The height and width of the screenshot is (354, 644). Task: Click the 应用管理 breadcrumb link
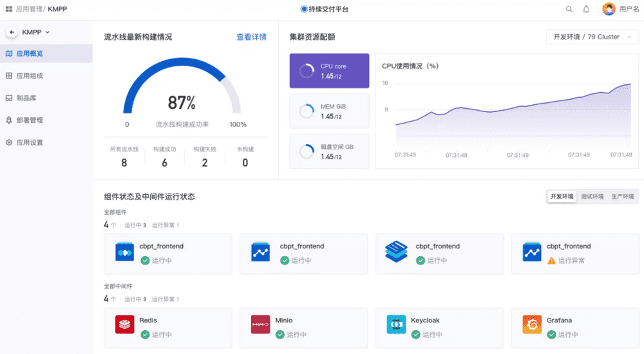tap(29, 9)
